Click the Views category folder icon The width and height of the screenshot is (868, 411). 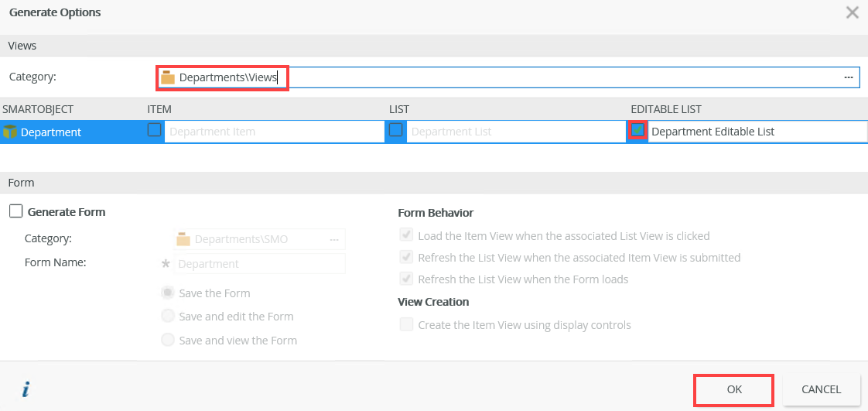[168, 77]
